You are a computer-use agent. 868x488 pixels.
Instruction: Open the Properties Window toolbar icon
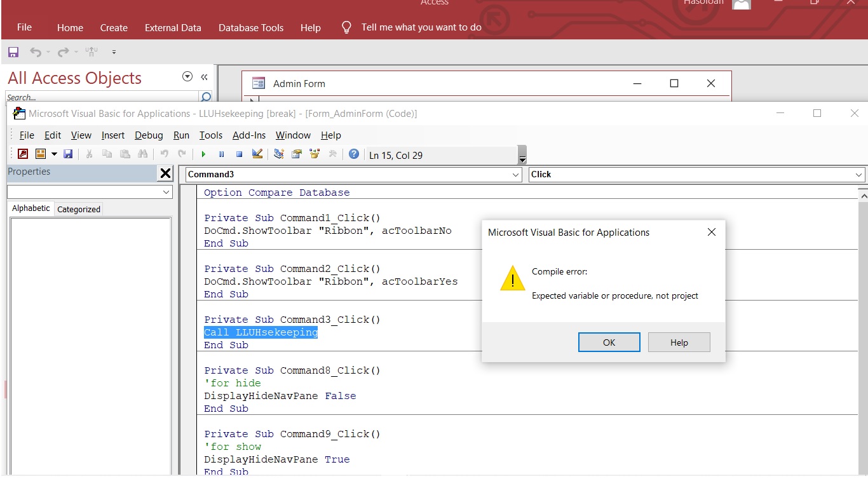(296, 154)
